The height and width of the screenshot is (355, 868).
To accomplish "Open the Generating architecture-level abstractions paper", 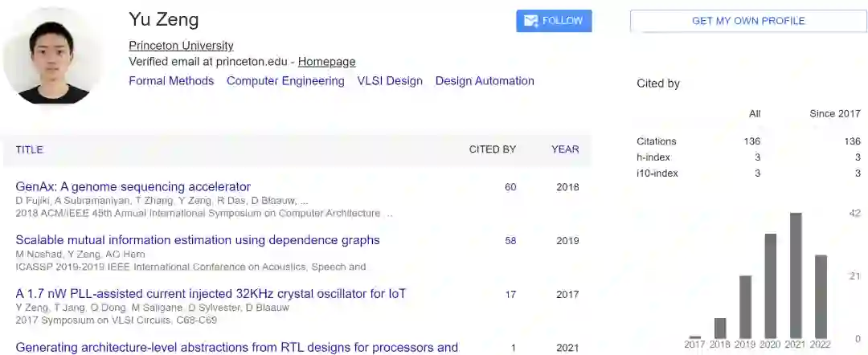I will (x=237, y=348).
